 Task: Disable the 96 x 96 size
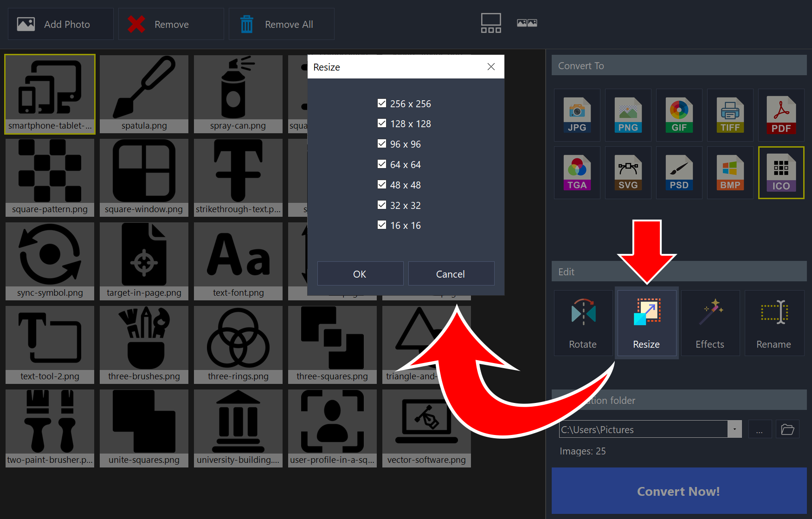click(382, 143)
